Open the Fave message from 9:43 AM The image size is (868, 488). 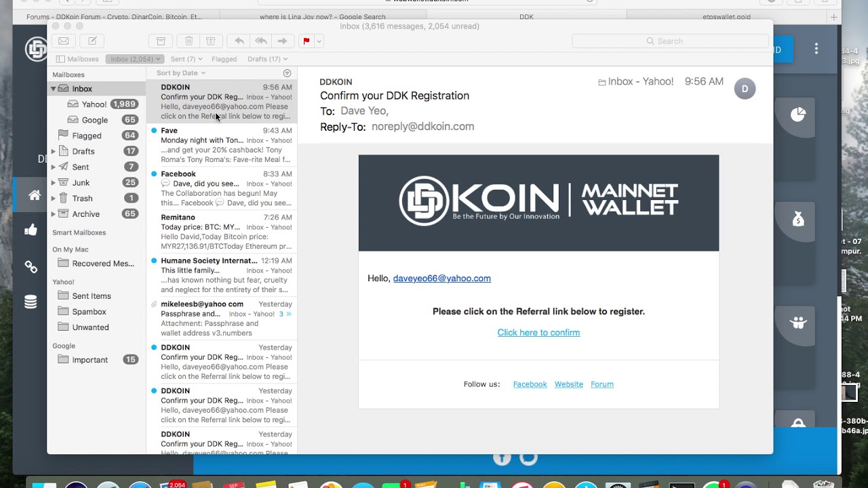[x=222, y=145]
